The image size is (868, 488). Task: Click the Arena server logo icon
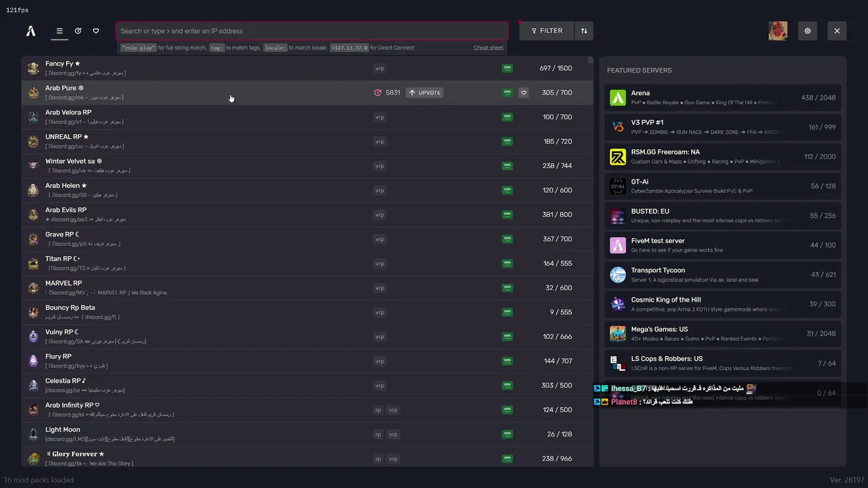(x=618, y=98)
